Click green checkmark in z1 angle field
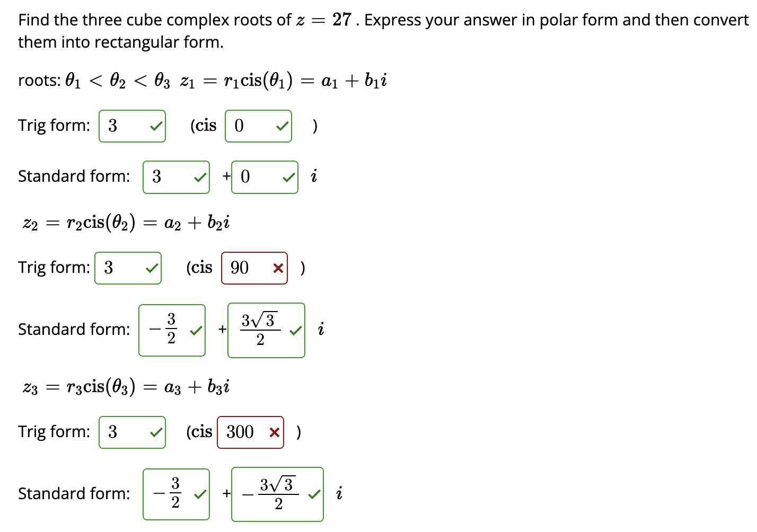The image size is (757, 532). tap(283, 126)
